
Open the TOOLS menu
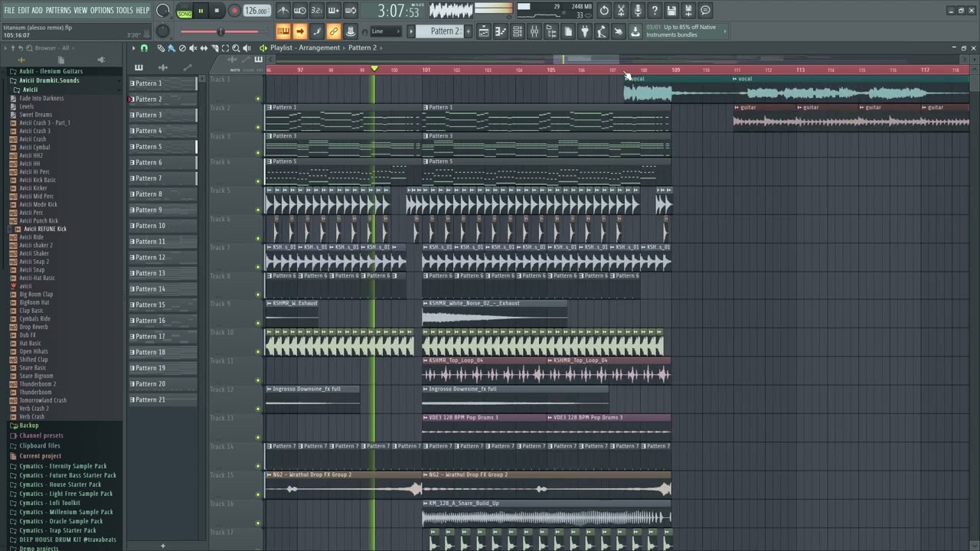coord(124,10)
